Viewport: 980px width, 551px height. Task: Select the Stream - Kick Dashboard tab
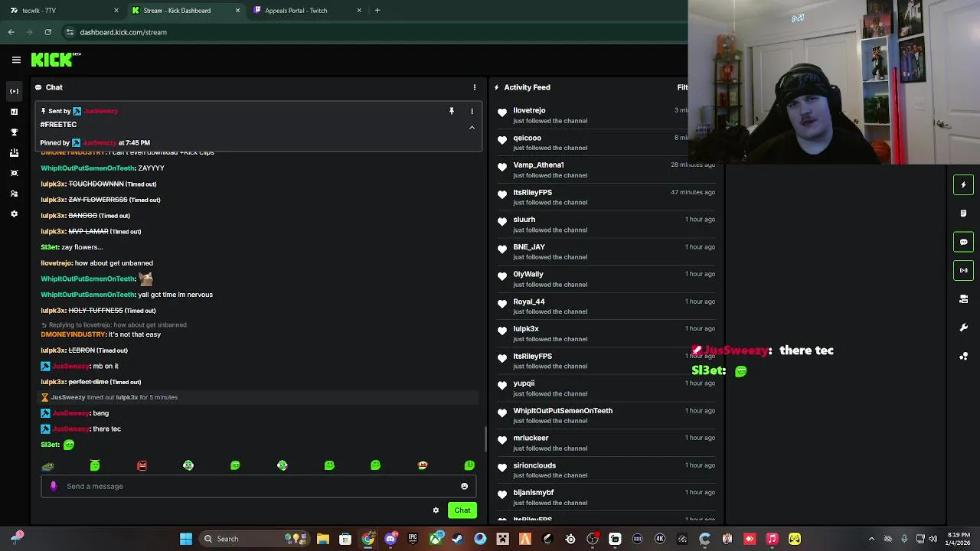click(x=186, y=11)
